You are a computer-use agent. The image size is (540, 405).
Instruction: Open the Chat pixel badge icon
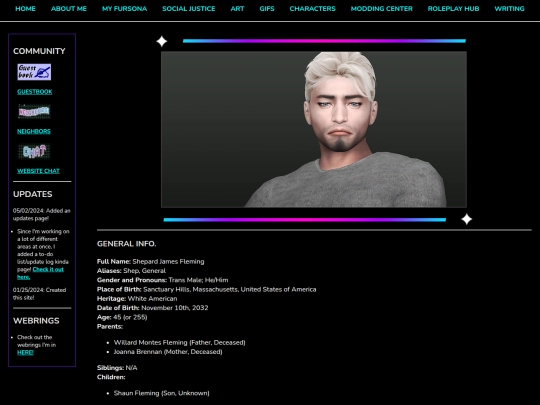tap(34, 151)
